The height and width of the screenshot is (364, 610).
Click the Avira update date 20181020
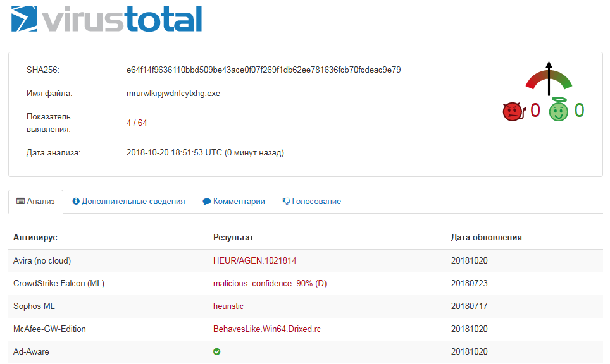click(x=469, y=260)
